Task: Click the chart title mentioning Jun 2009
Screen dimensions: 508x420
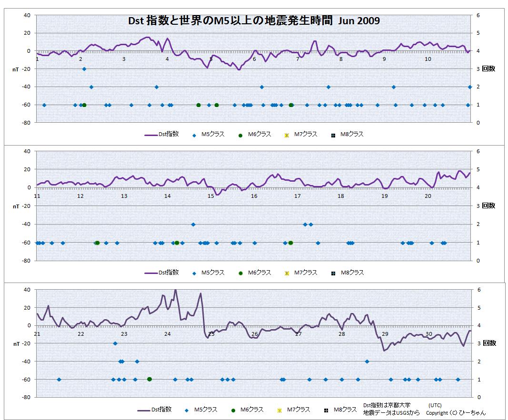Action: 254,21
